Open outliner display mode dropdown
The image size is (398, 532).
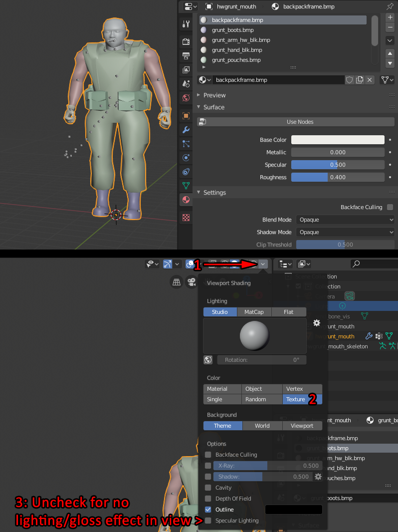pyautogui.click(x=285, y=264)
